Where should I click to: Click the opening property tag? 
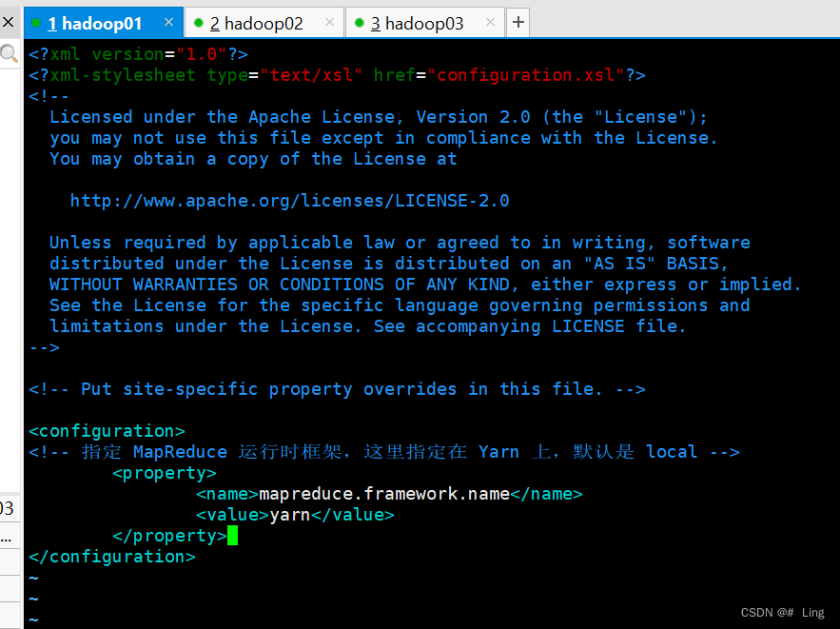[165, 473]
